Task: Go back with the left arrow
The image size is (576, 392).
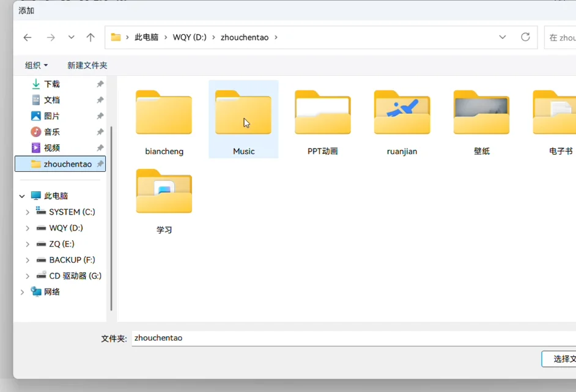Action: coord(27,37)
